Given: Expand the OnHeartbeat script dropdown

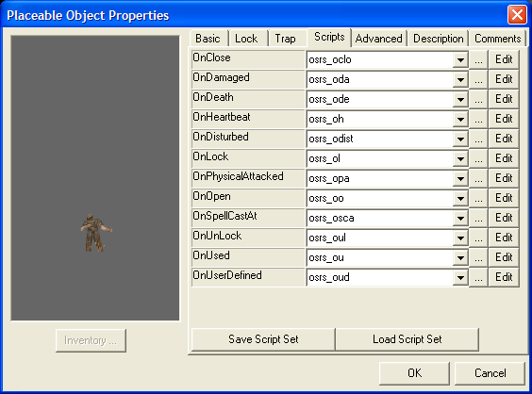Looking at the screenshot, I should pyautogui.click(x=460, y=120).
